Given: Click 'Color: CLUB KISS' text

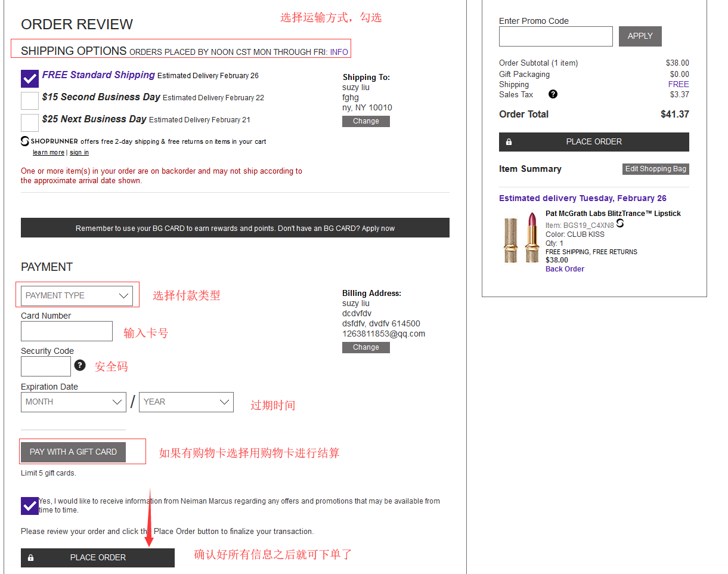Looking at the screenshot, I should tap(575, 234).
